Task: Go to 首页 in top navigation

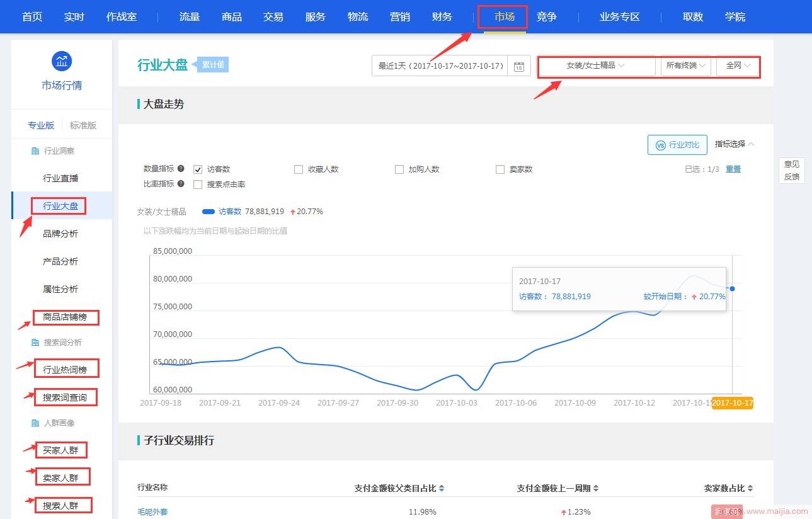Action: click(32, 17)
